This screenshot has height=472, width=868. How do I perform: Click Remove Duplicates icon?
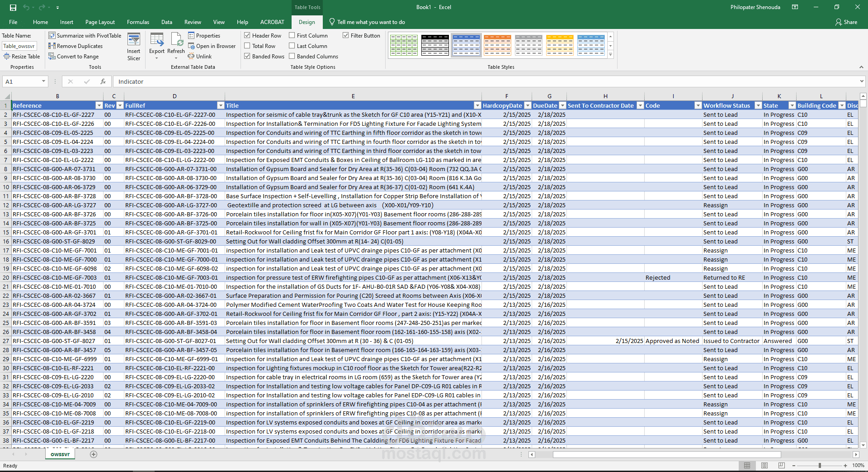click(52, 46)
